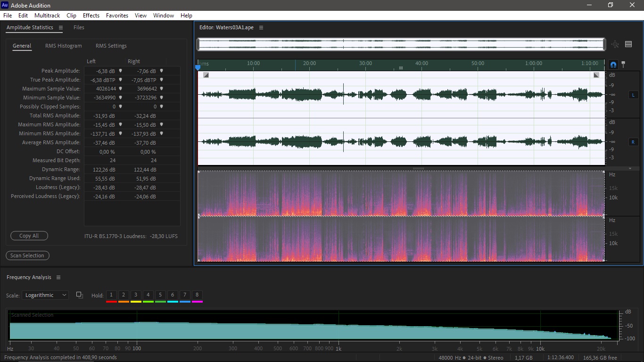
Task: Click the 30:00 mark on timeline ruler
Action: coord(365,64)
